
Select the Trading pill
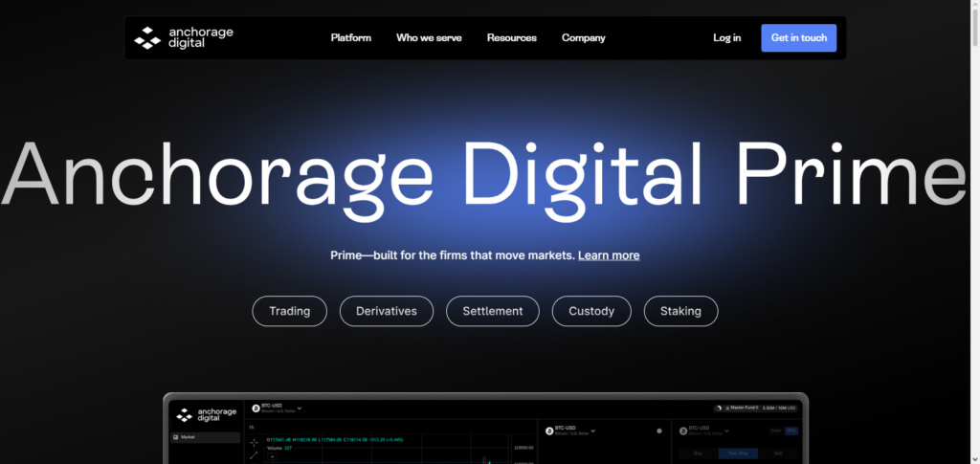(x=289, y=311)
